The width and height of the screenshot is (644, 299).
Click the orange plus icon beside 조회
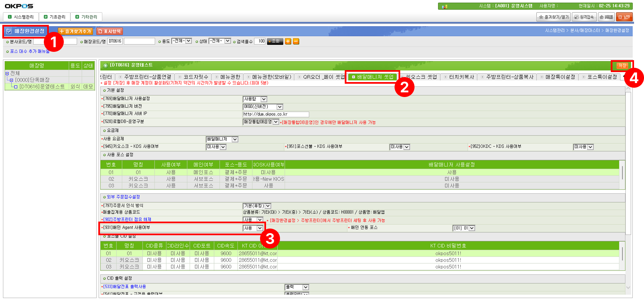click(x=288, y=41)
